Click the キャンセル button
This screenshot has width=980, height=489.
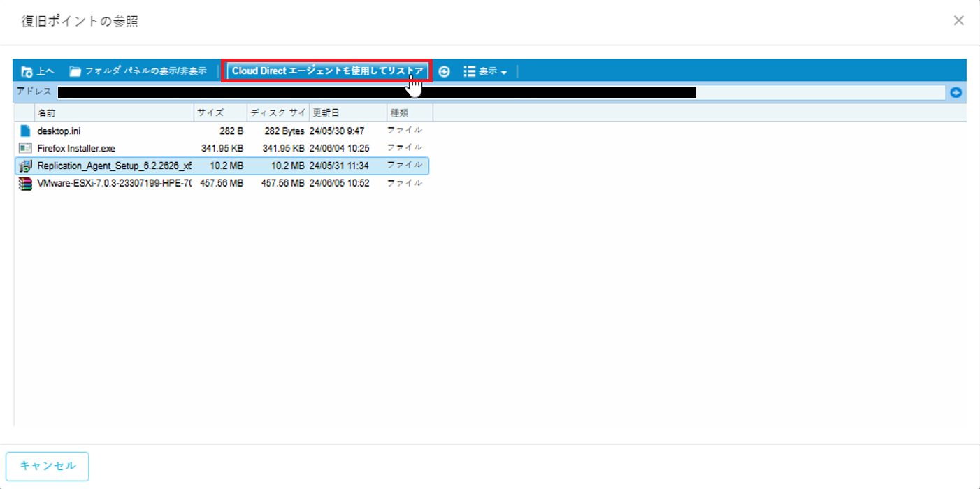pos(48,466)
